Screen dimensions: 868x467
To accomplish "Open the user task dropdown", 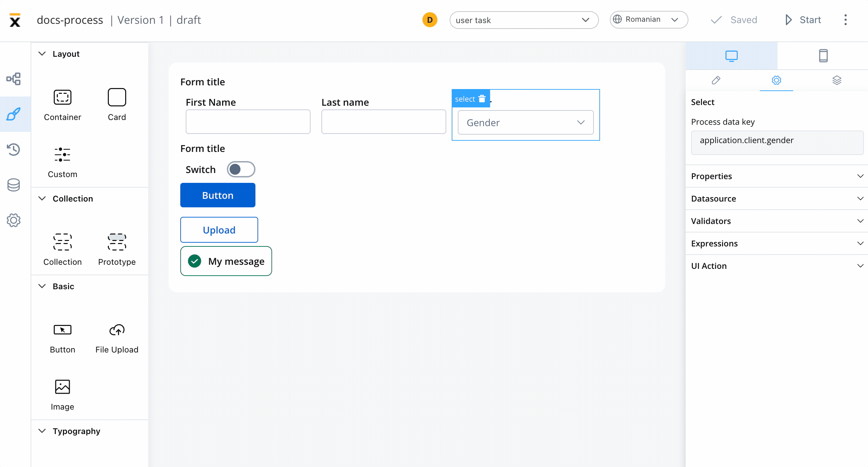I will point(524,20).
